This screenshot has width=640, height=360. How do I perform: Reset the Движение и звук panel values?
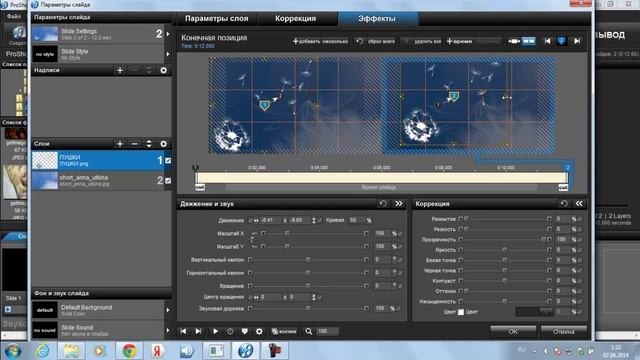coord(383,204)
